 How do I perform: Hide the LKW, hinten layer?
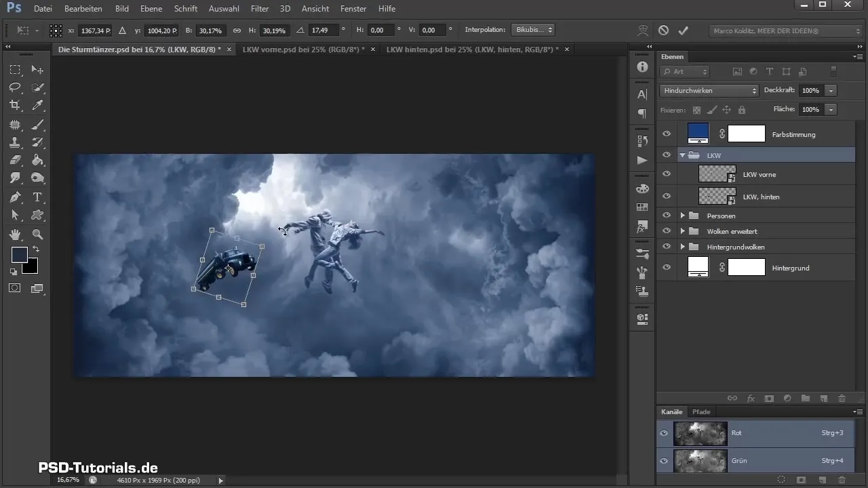667,197
